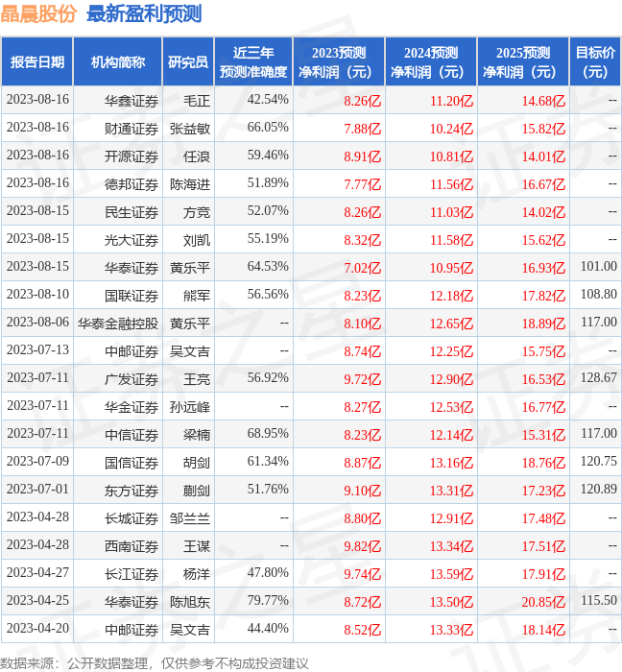This screenshot has width=622, height=672.
Task: Click analyst name 邹兰兰
Action: pos(190,518)
